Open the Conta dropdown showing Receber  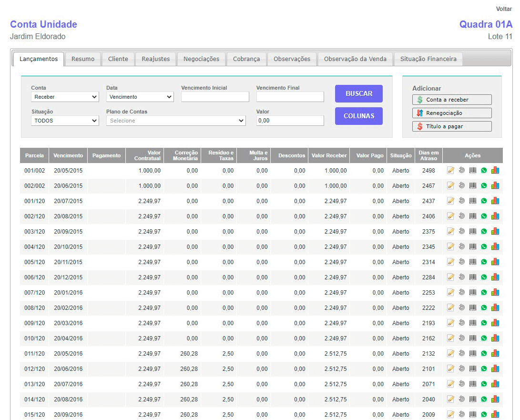65,97
